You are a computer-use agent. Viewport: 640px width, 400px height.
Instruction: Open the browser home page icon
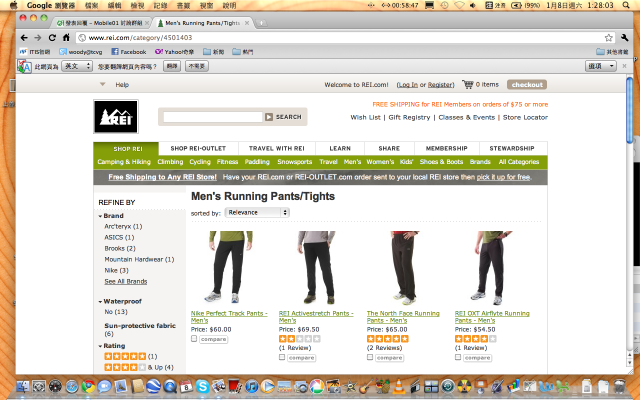tap(66, 38)
